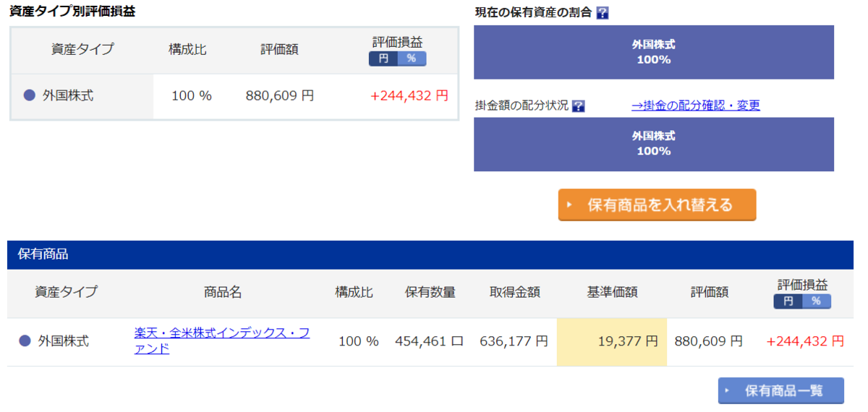Set 保有商品 table 評価損益 to %
868x412 pixels.
(x=817, y=301)
